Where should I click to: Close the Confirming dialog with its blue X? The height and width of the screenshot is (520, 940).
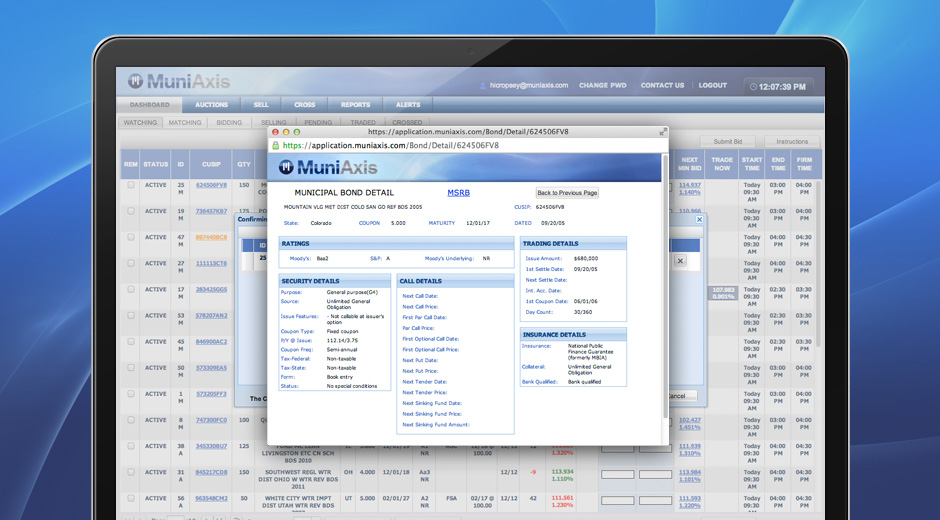(699, 220)
